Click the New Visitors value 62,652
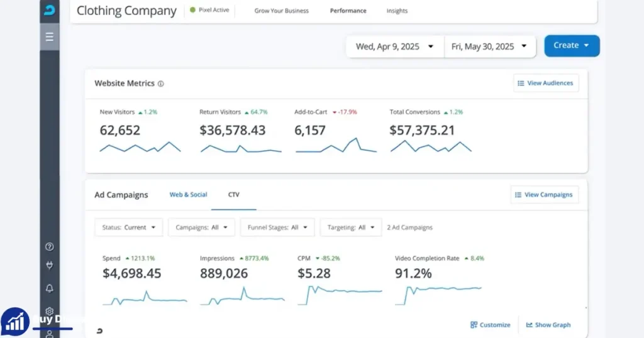644x338 pixels. [120, 130]
